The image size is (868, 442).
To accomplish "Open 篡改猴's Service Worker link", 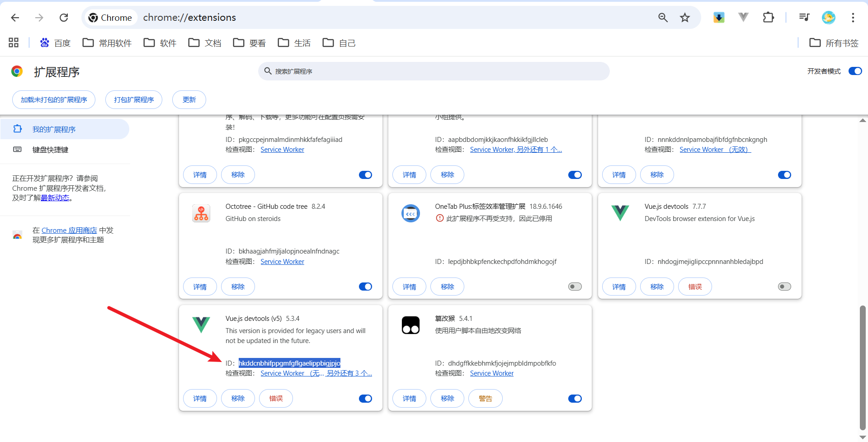I will (491, 373).
